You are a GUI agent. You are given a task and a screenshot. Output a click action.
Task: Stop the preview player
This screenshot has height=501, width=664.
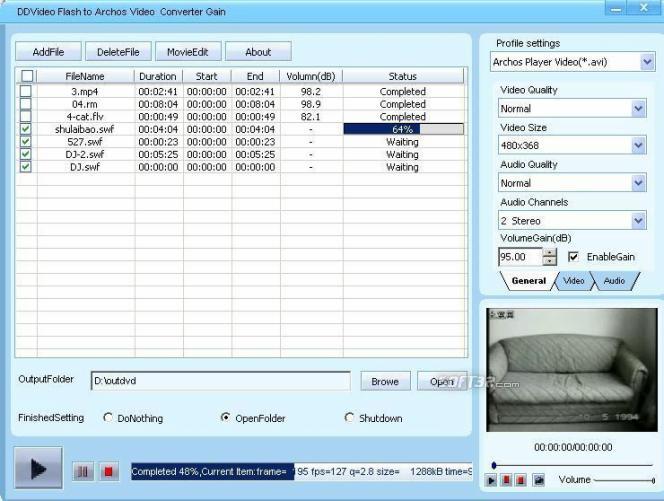point(521,480)
